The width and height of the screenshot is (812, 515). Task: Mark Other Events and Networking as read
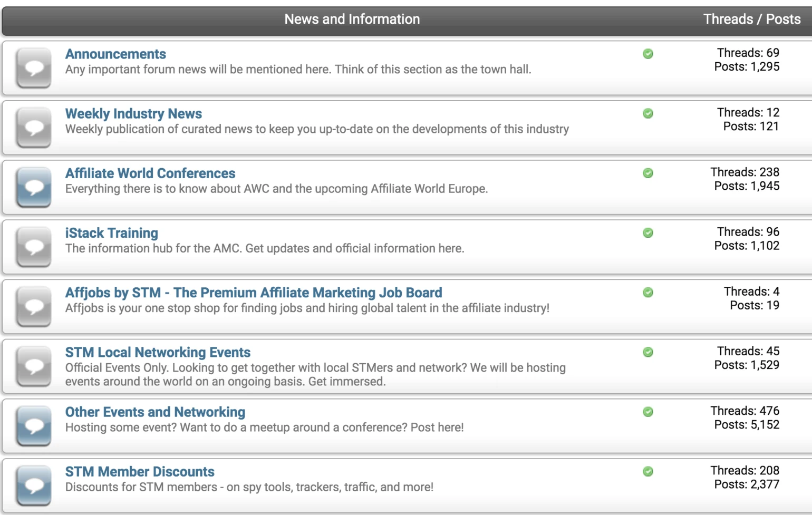[x=647, y=411]
